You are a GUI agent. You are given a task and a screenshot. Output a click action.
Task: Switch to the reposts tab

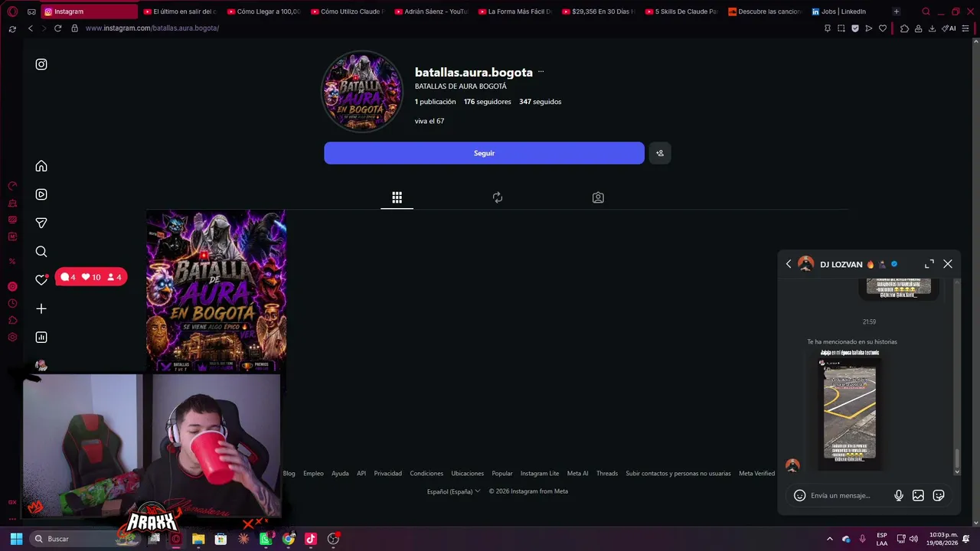[x=498, y=197]
